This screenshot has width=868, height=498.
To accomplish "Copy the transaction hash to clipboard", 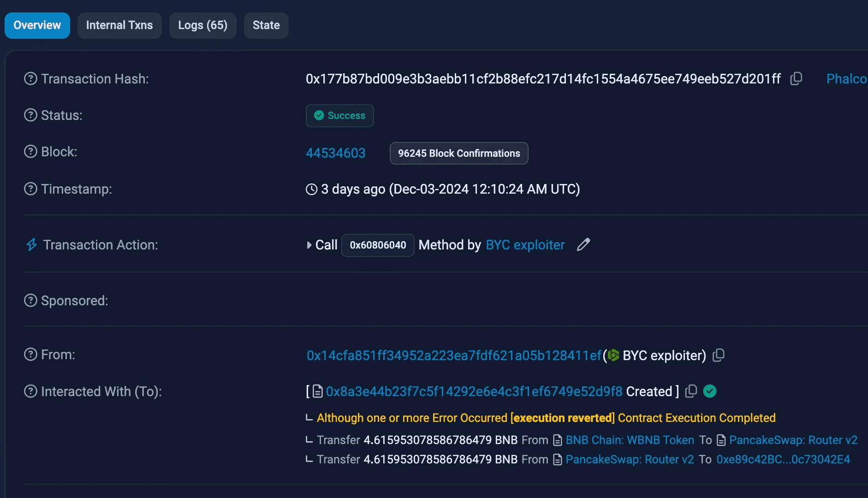I will pyautogui.click(x=796, y=79).
